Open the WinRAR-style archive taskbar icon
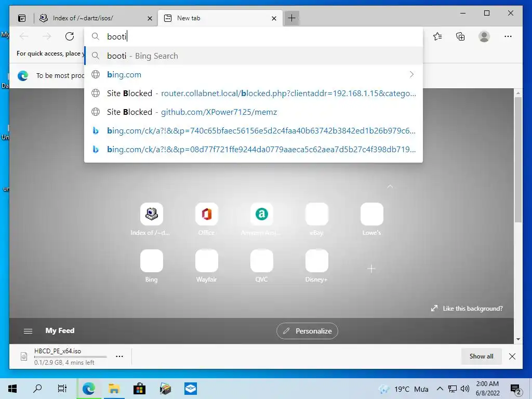532x399 pixels. point(165,389)
